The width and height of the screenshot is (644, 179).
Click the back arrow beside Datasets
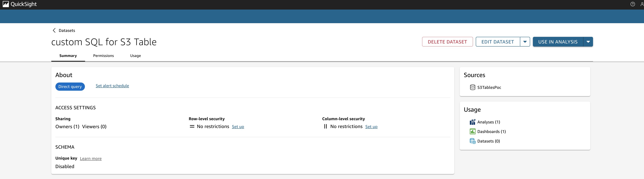54,31
